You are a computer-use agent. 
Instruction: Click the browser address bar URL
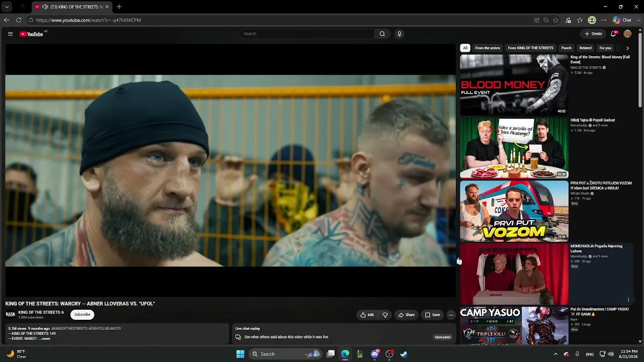click(x=89, y=20)
